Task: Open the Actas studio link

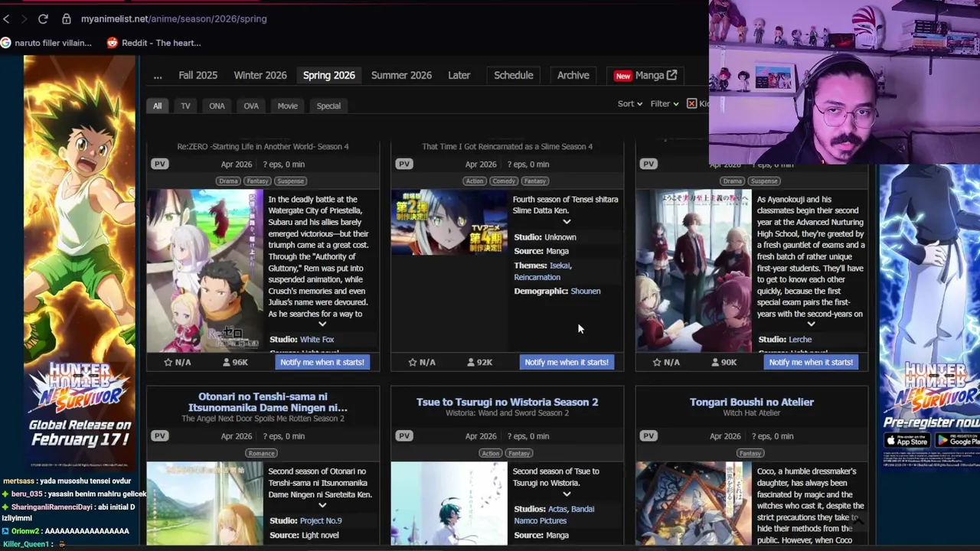Action: tap(558, 509)
